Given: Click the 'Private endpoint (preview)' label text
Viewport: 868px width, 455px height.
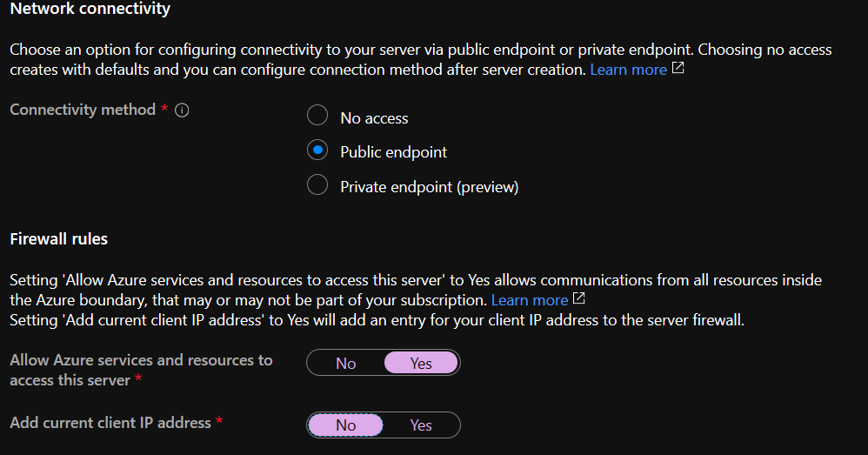Looking at the screenshot, I should [x=430, y=187].
